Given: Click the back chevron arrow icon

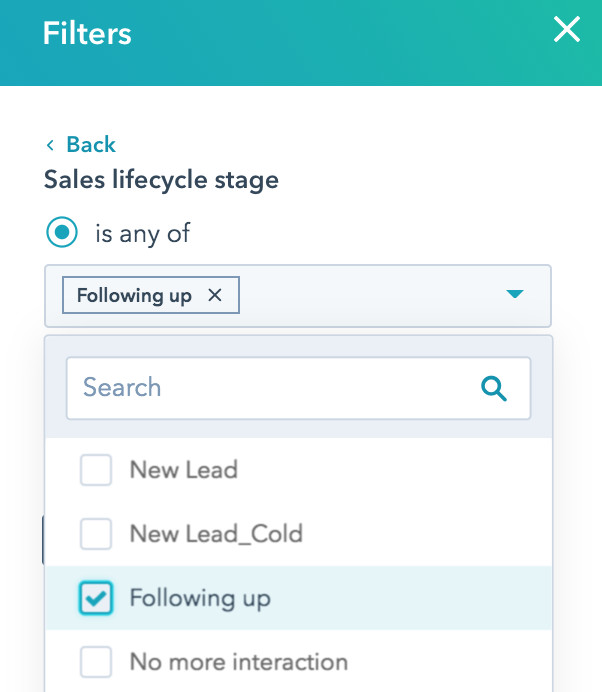Looking at the screenshot, I should coord(50,145).
